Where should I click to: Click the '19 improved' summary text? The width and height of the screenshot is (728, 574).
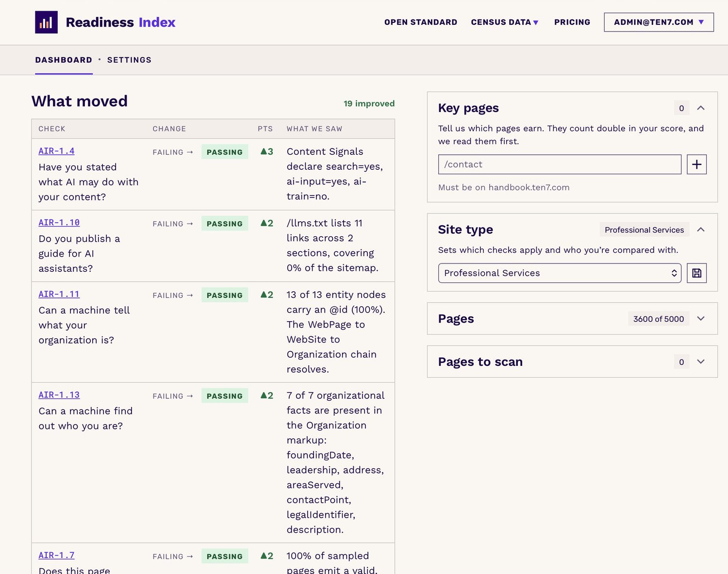(x=369, y=103)
